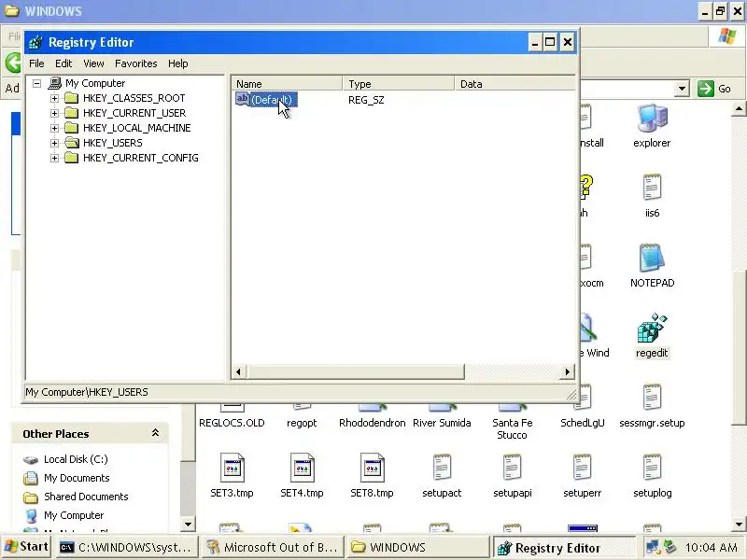The image size is (747, 560).
Task: Open the address bar dropdown arrow
Action: [x=683, y=89]
